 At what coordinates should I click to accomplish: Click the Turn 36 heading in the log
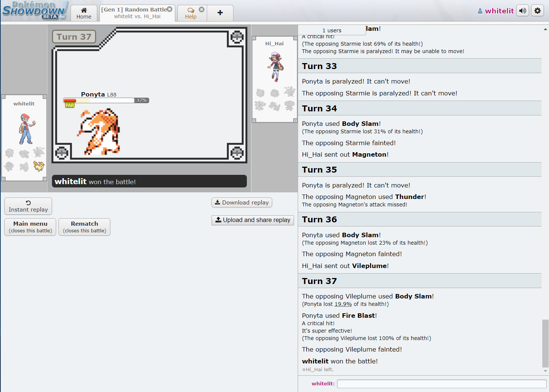(x=319, y=219)
